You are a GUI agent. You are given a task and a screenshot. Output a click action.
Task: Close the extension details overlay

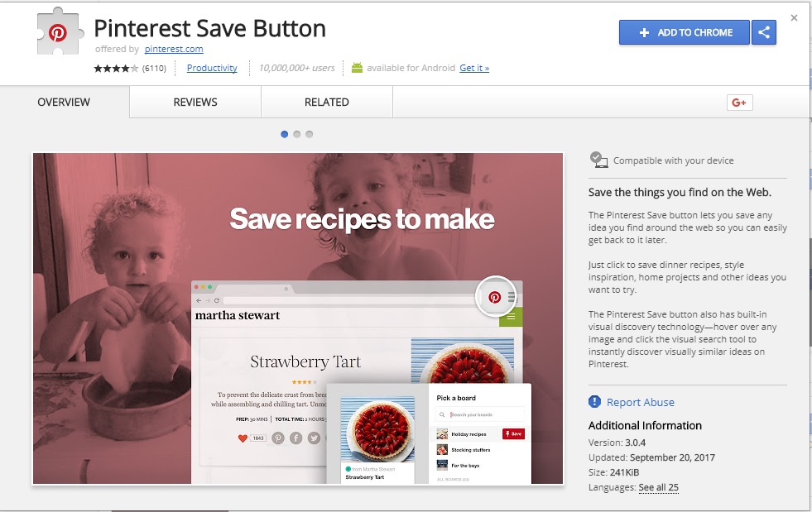tap(794, 18)
